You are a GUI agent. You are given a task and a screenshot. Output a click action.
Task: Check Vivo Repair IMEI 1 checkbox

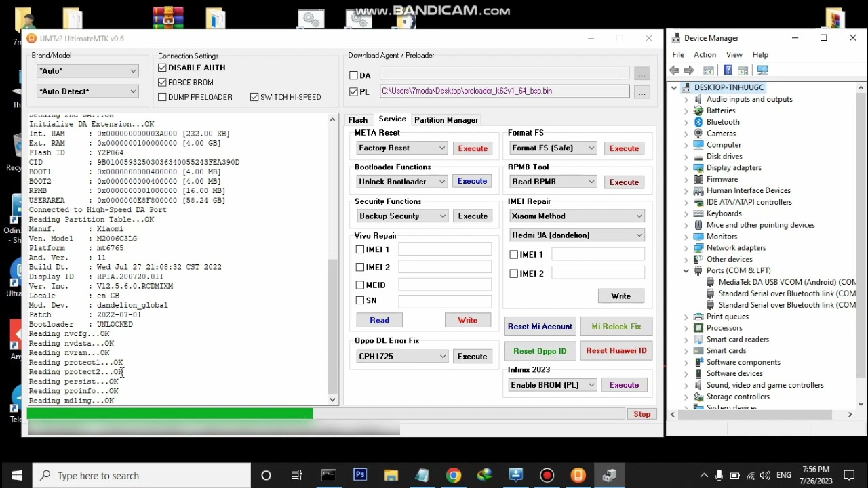click(x=360, y=249)
